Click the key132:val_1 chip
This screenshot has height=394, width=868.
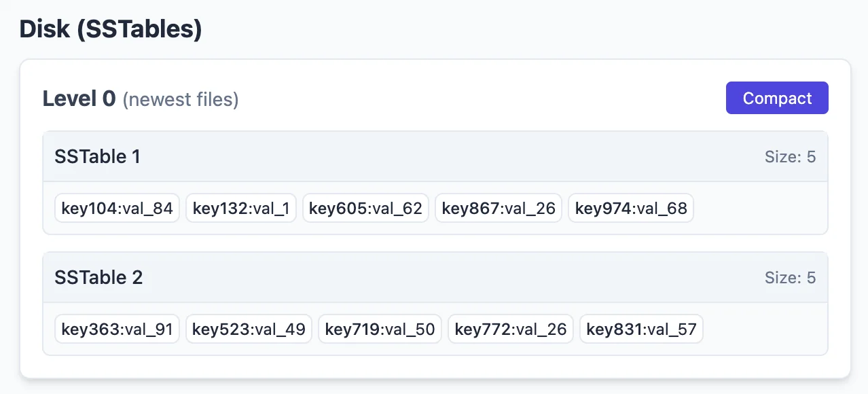(241, 208)
